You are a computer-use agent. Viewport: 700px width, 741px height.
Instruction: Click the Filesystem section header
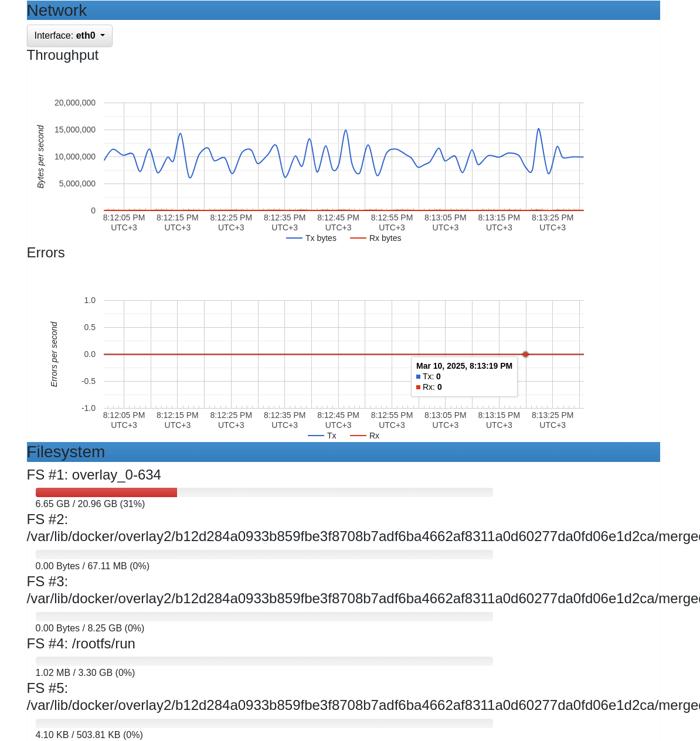[343, 452]
